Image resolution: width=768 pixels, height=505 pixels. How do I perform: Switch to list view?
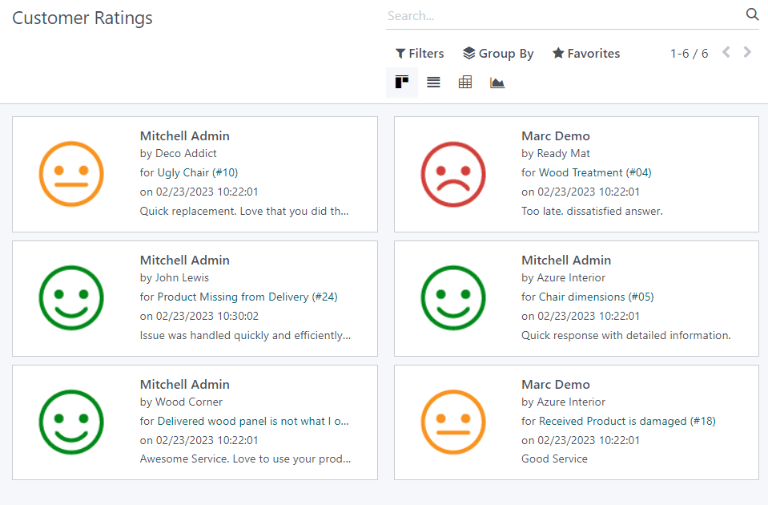(433, 82)
